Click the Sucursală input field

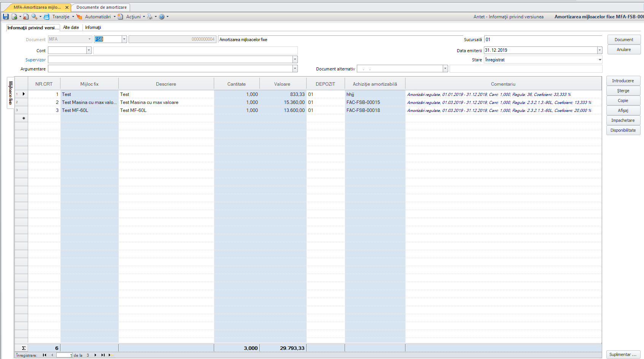pyautogui.click(x=543, y=40)
